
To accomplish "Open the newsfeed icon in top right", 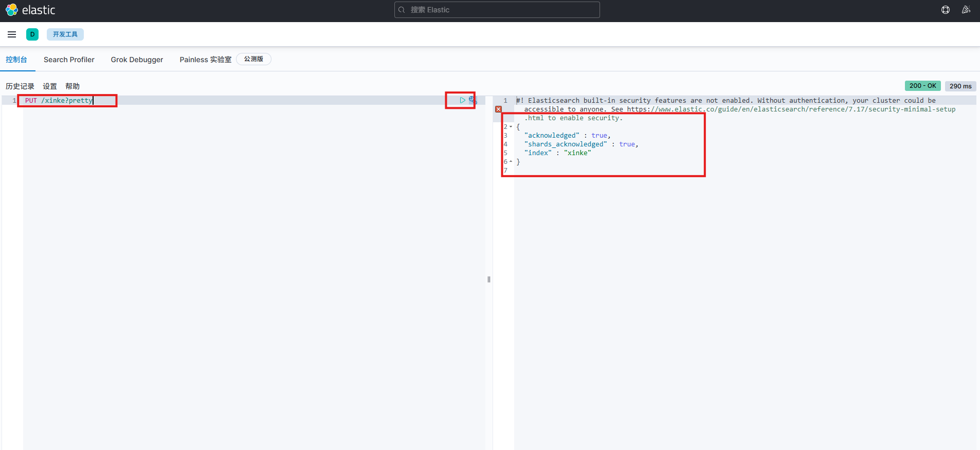I will 966,10.
